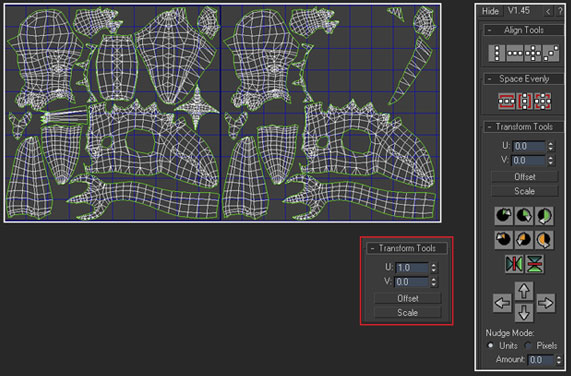Nudge selection with the up arrow
Image resolution: width=571 pixels, height=376 pixels.
(524, 291)
